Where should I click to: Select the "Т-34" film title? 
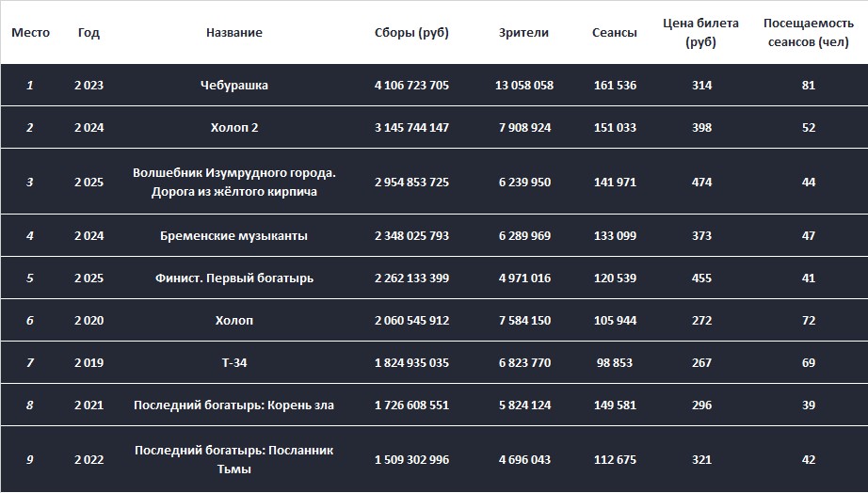(x=234, y=363)
